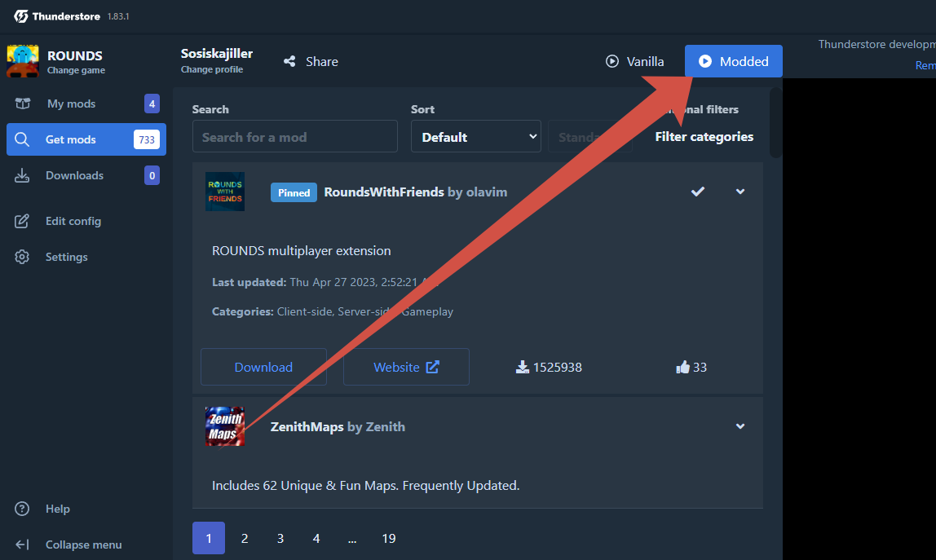Open the Downloads section

(x=86, y=175)
